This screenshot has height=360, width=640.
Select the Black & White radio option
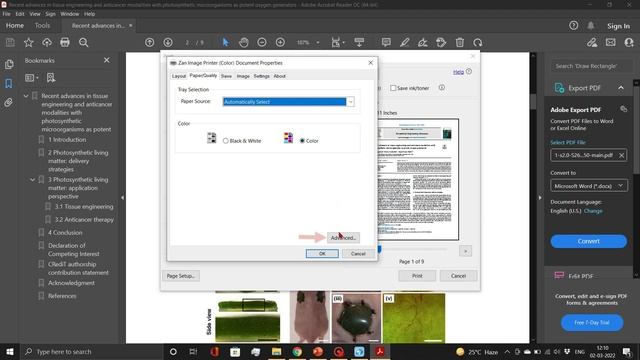click(x=226, y=141)
